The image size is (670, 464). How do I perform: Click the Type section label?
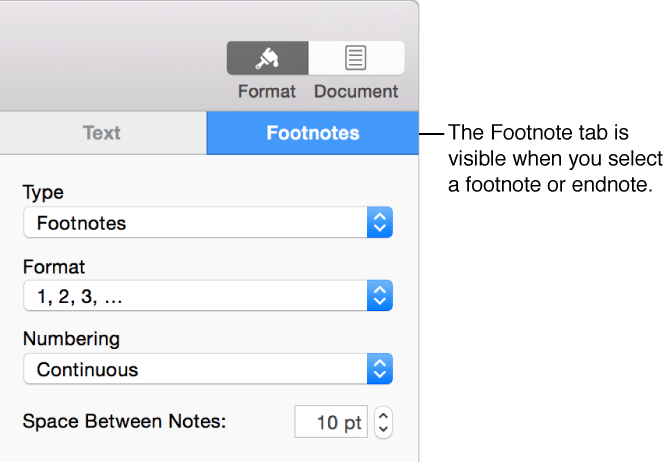point(43,193)
